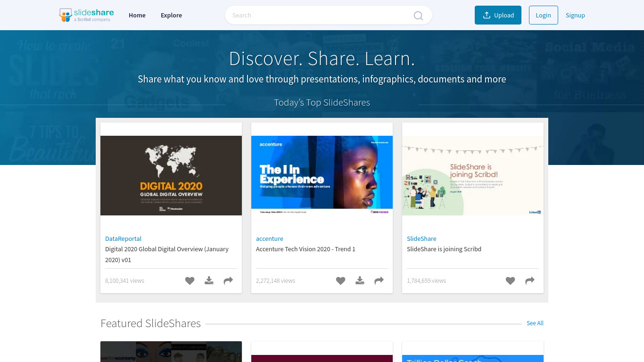The width and height of the screenshot is (644, 362).
Task: Click Today's Top SlideShares heading
Action: coord(322,102)
